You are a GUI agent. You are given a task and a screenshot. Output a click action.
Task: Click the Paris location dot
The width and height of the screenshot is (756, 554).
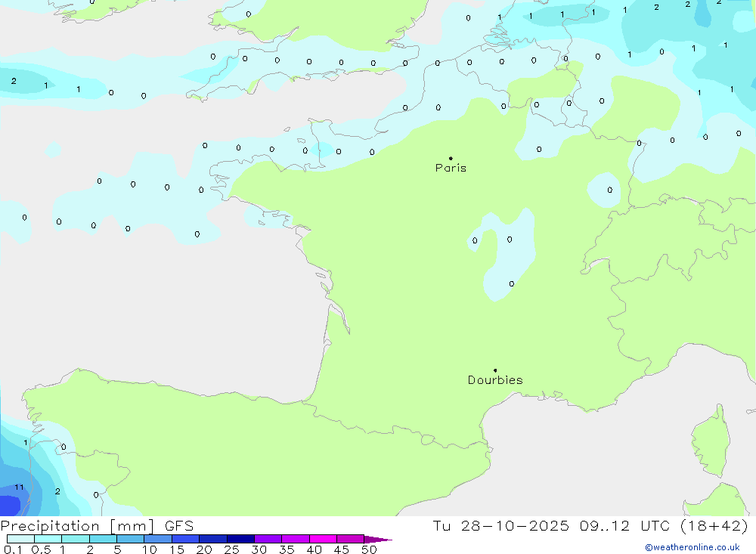click(451, 158)
